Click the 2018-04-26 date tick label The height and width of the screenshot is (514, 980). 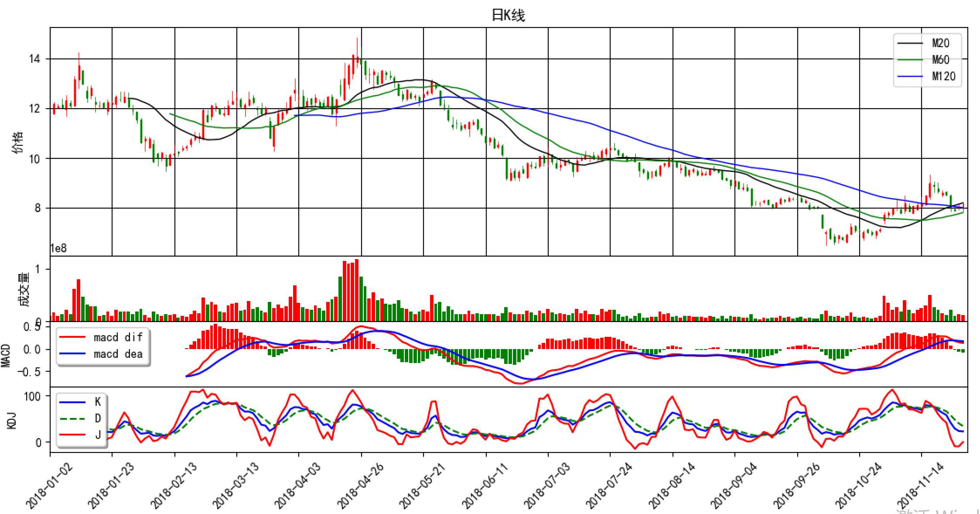click(x=360, y=486)
